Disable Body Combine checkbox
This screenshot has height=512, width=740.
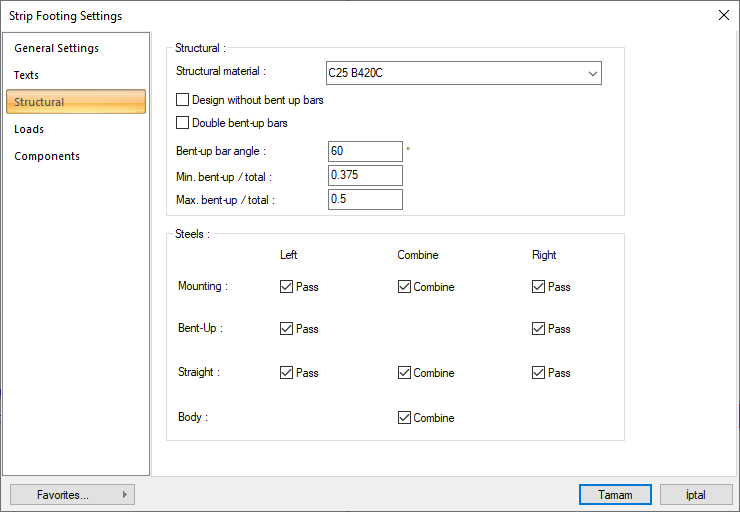point(404,418)
